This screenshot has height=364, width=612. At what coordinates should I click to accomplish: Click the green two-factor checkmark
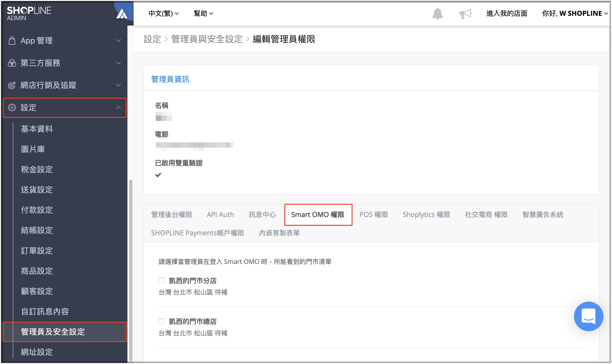coord(158,175)
